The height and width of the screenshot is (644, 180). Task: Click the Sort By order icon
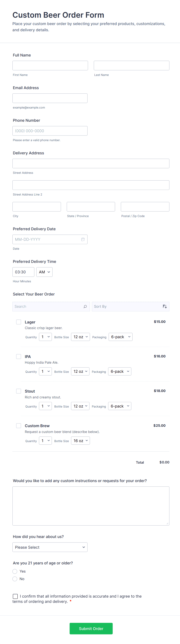165,307
